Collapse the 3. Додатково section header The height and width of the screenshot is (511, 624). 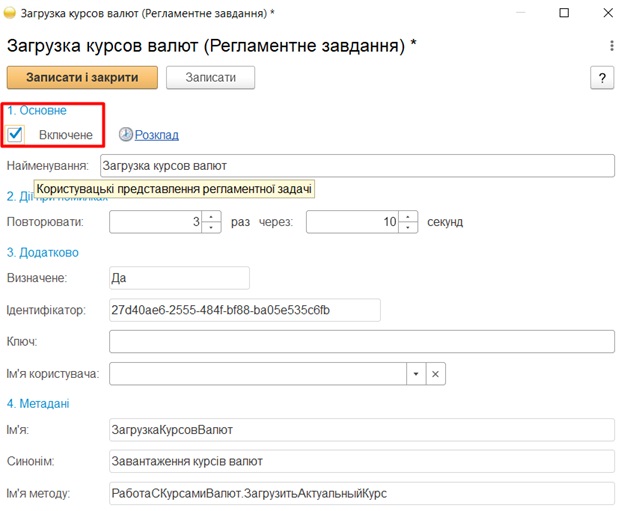coord(42,252)
